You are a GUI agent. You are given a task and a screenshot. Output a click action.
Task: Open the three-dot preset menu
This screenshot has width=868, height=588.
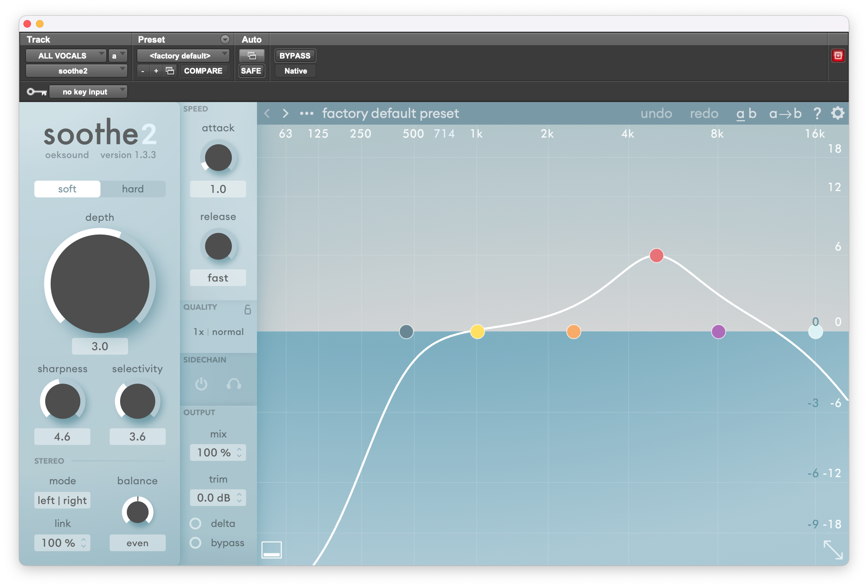coord(306,113)
